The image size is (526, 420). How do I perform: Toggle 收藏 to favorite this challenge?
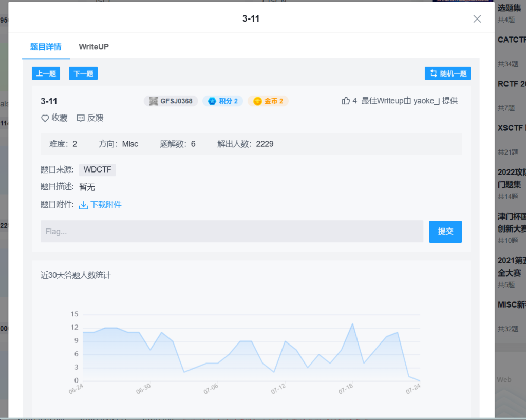coord(59,118)
